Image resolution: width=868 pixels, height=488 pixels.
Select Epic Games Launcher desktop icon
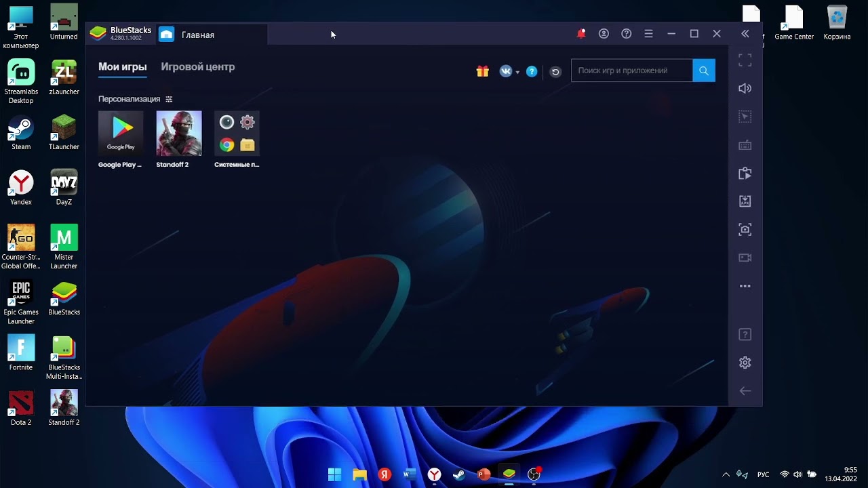[x=21, y=303]
